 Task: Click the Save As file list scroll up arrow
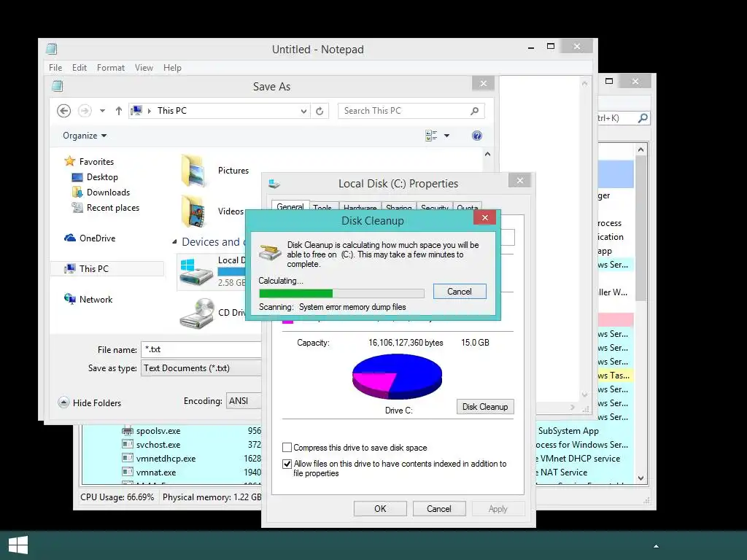[487, 154]
